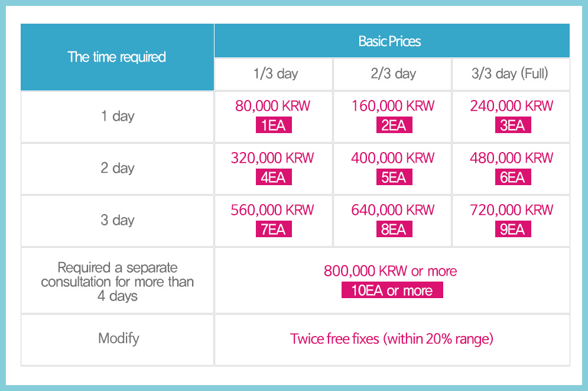Select the 2EA badge

tap(393, 125)
